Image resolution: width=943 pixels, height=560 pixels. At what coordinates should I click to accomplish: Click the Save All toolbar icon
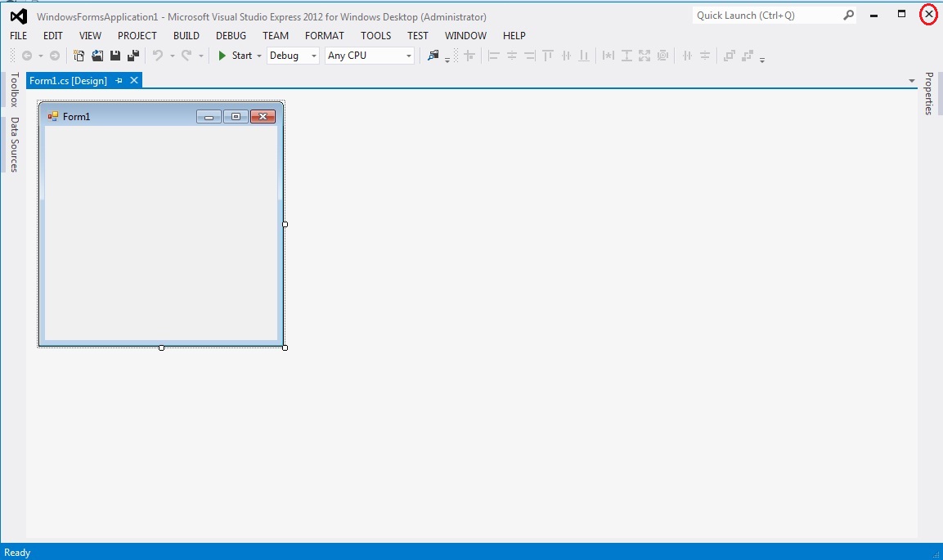(132, 56)
